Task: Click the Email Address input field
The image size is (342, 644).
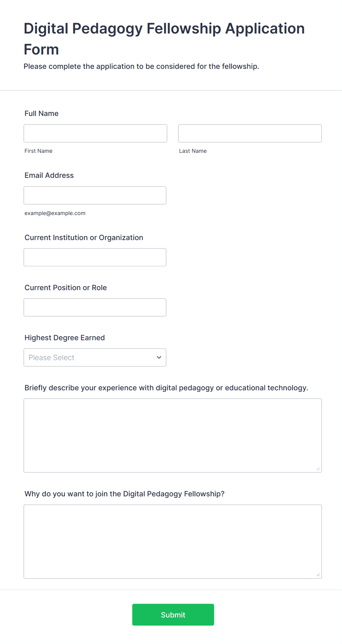Action: tap(95, 195)
